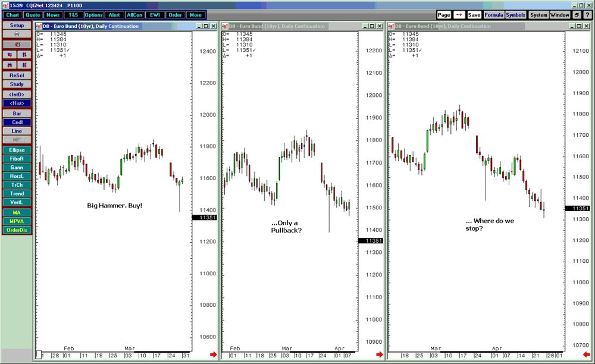
Task: Maximize the third chart window
Action: (579, 26)
